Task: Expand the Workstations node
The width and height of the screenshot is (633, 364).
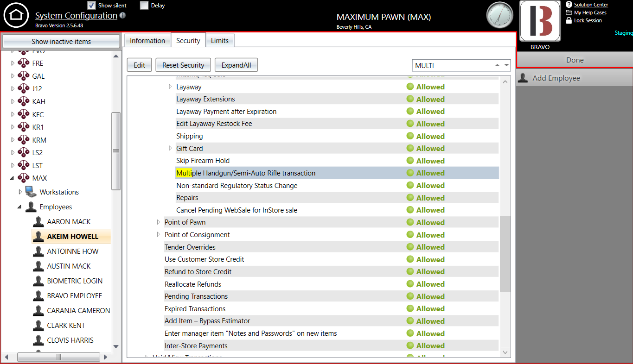Action: pos(20,192)
